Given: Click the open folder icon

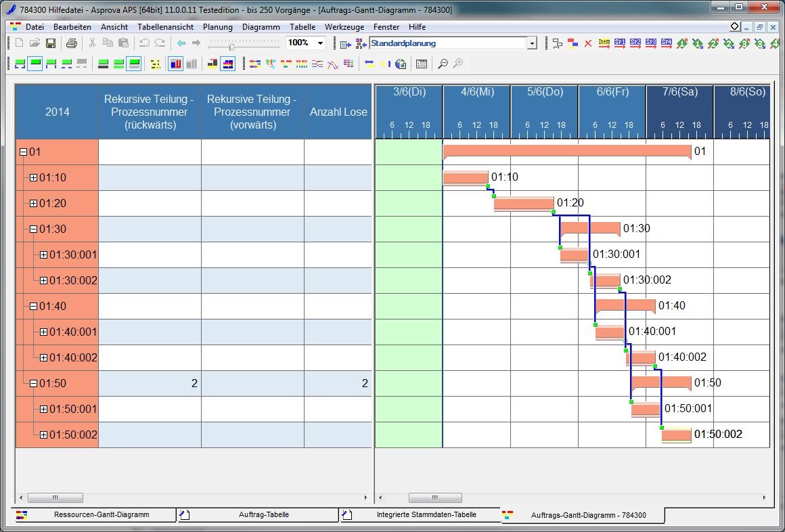Looking at the screenshot, I should 35,43.
